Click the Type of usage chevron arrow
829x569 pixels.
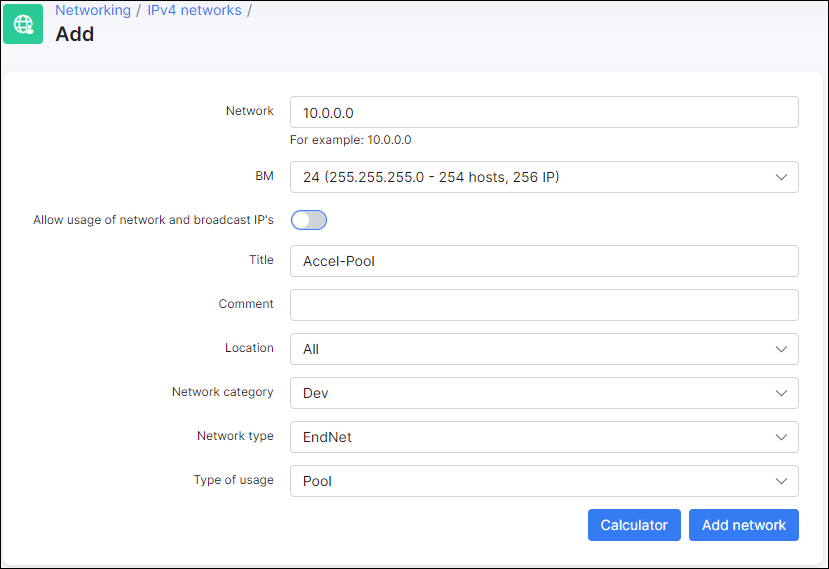click(x=781, y=481)
